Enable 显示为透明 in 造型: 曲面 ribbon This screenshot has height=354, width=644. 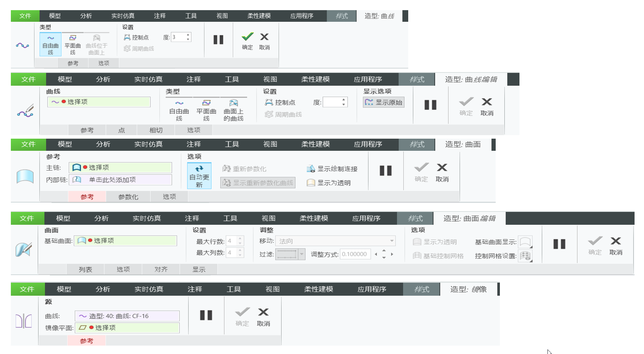pos(329,183)
